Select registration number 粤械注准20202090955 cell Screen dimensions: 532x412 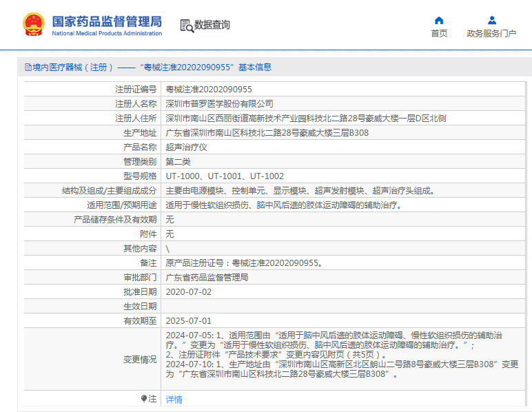pos(209,90)
